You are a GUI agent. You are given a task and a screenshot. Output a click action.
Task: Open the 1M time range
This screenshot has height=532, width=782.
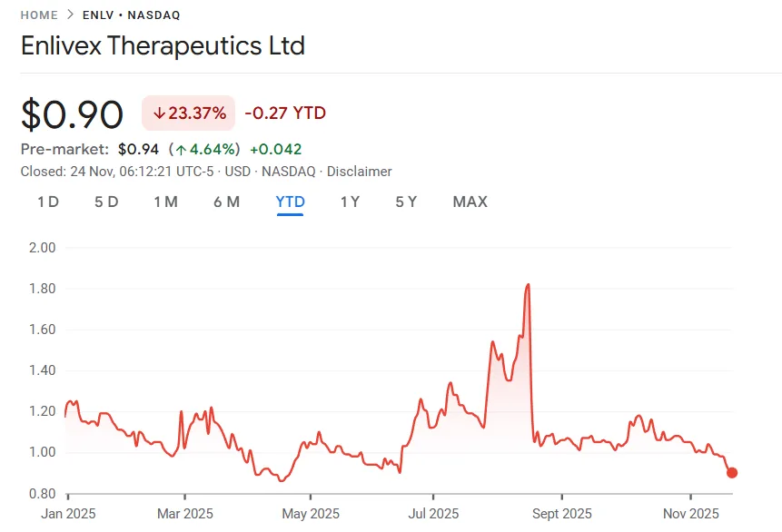pos(166,202)
